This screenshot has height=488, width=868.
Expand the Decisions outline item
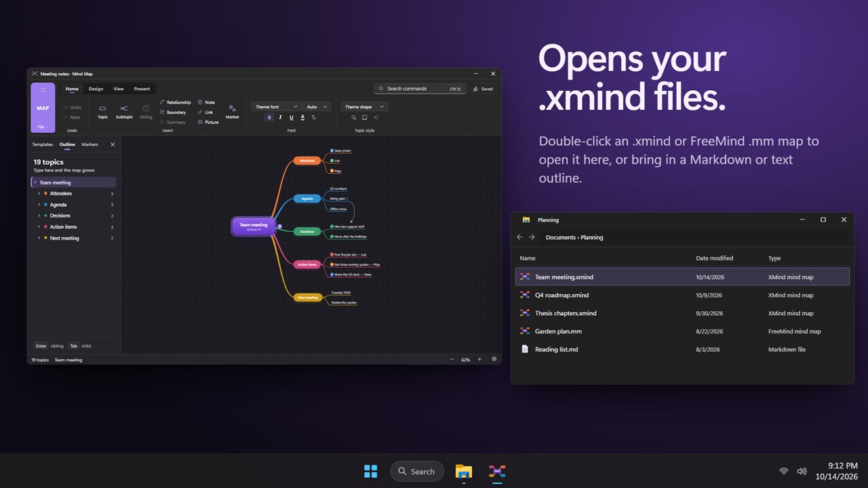point(39,216)
